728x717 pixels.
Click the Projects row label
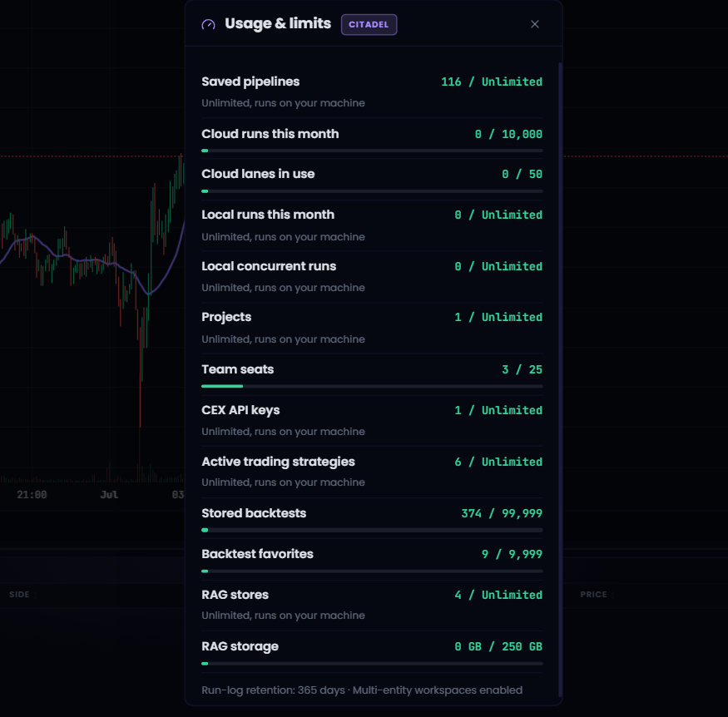(226, 317)
